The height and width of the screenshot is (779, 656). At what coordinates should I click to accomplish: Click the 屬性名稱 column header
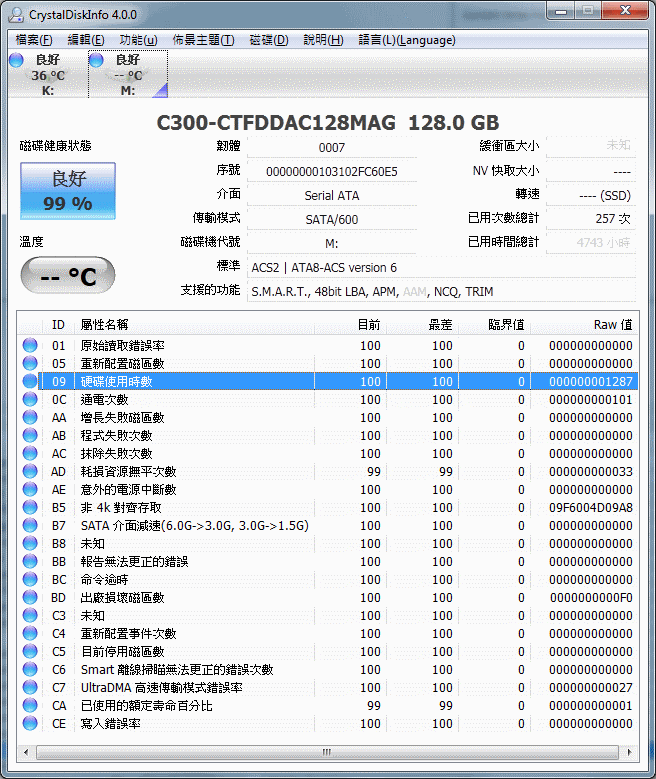(104, 324)
